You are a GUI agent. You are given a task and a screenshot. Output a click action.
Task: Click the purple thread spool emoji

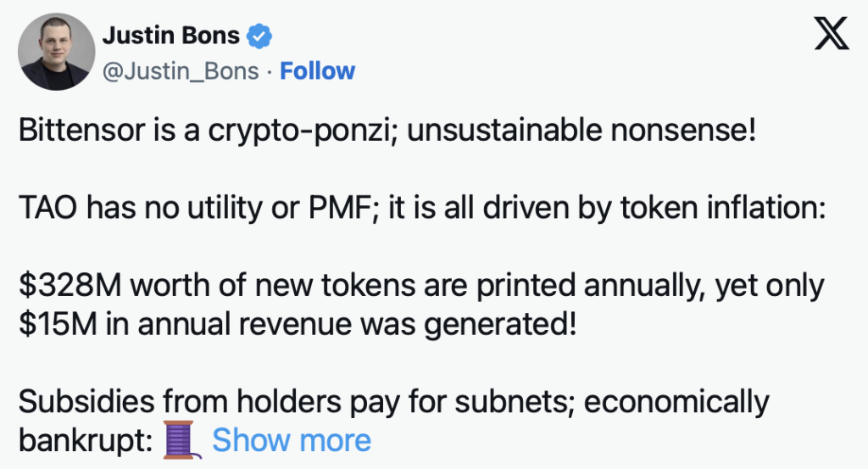click(181, 439)
